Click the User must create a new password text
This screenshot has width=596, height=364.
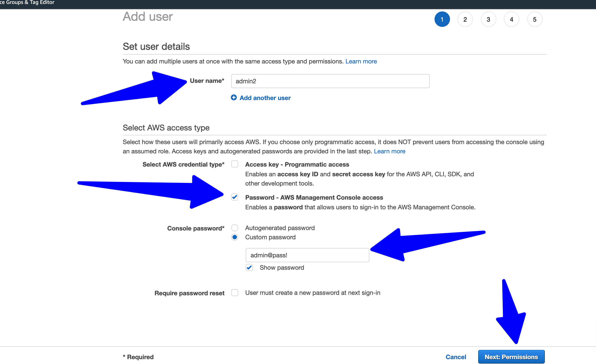(x=313, y=293)
